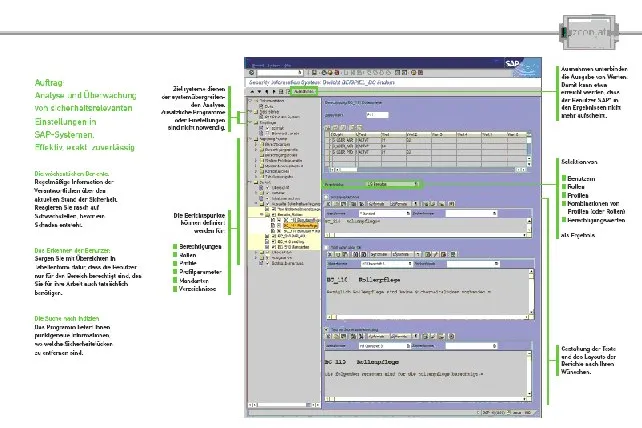Viewport: 642px width, 428px height.
Task: Click the Paste icon in first text editor
Action: 344,204
